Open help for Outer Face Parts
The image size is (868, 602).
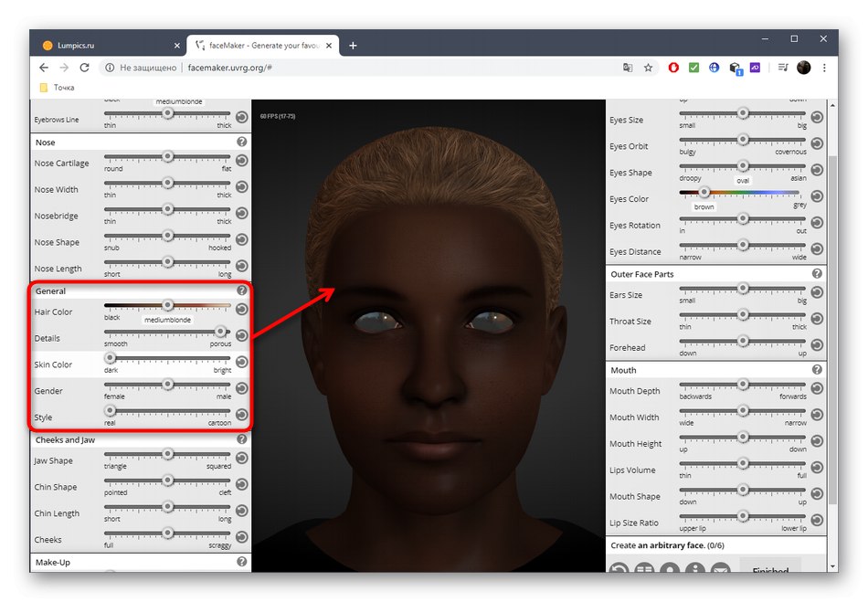817,273
